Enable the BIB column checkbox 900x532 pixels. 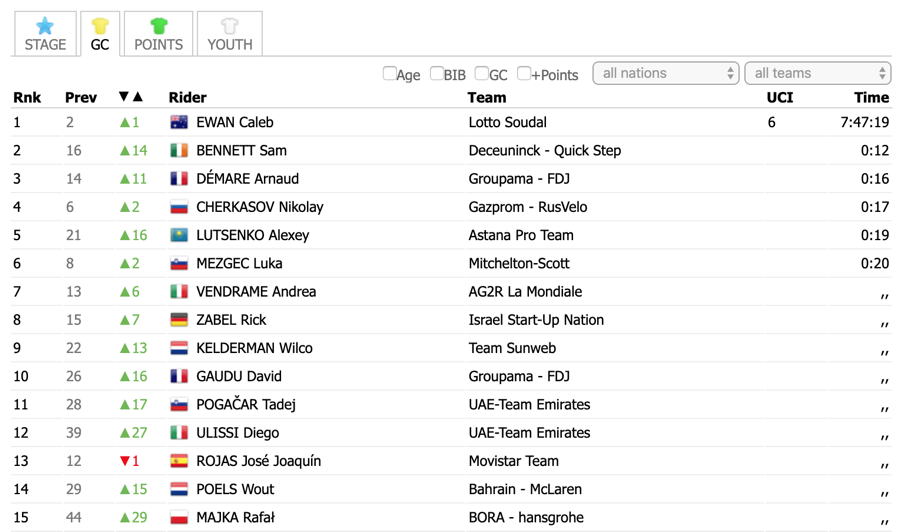[x=437, y=73]
